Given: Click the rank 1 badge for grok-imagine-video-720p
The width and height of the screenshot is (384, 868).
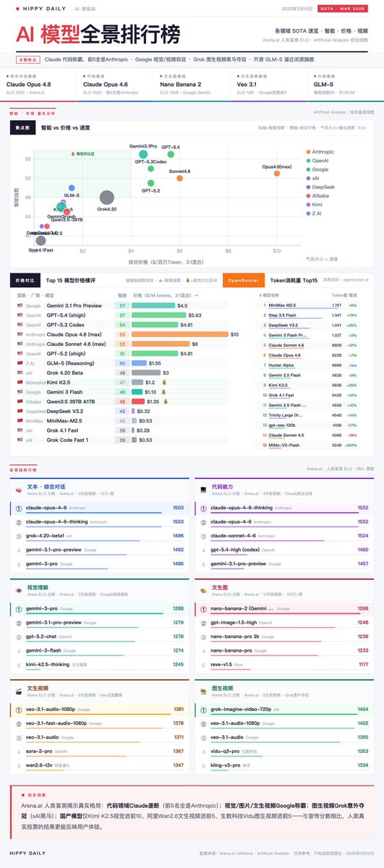Looking at the screenshot, I should pos(202,710).
